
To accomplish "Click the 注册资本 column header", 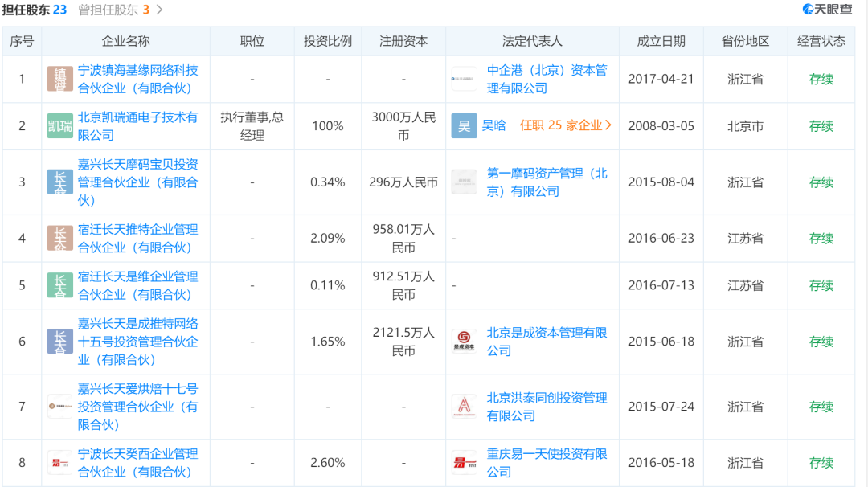I will click(403, 42).
